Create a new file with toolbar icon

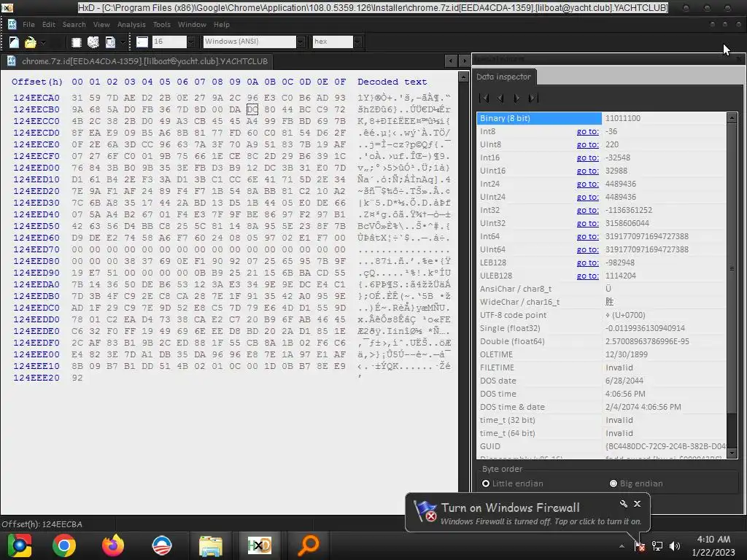tap(14, 42)
